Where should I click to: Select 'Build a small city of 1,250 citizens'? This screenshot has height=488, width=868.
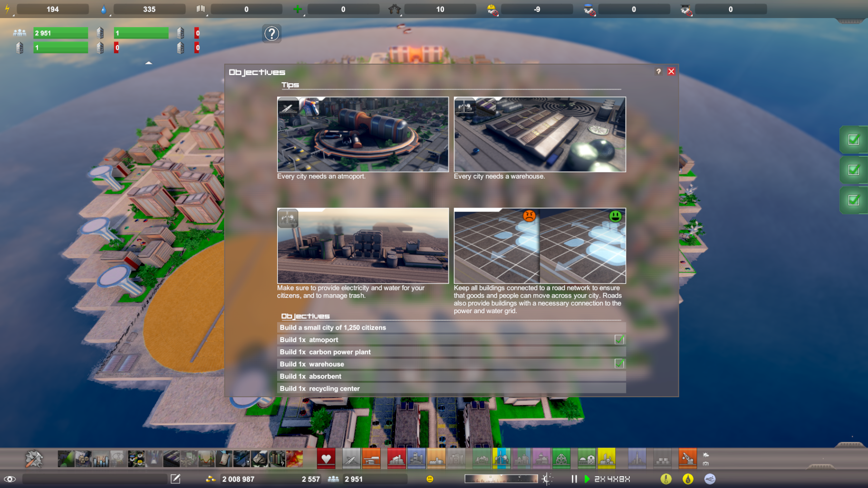coord(451,327)
